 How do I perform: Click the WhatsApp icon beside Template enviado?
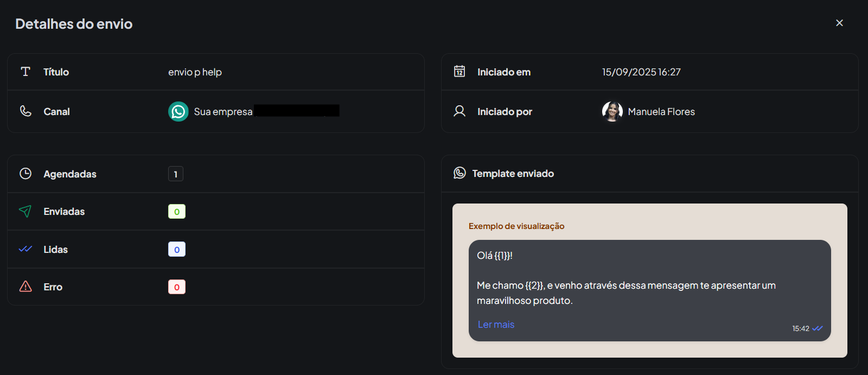click(459, 173)
